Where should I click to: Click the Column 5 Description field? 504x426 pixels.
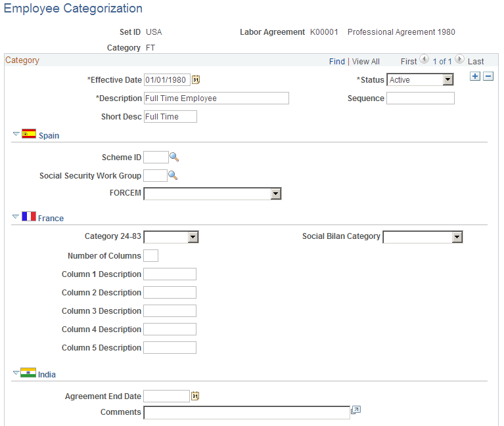170,347
